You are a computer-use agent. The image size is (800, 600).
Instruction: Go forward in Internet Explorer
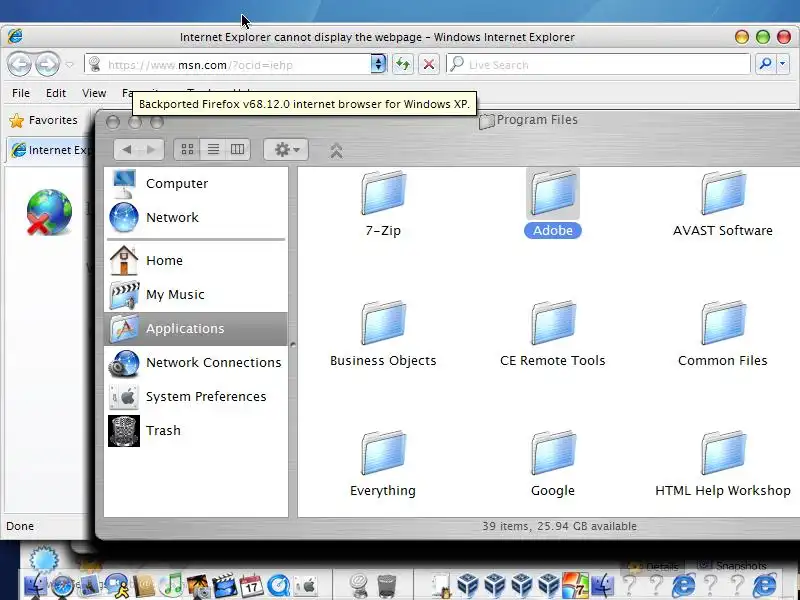(x=47, y=65)
